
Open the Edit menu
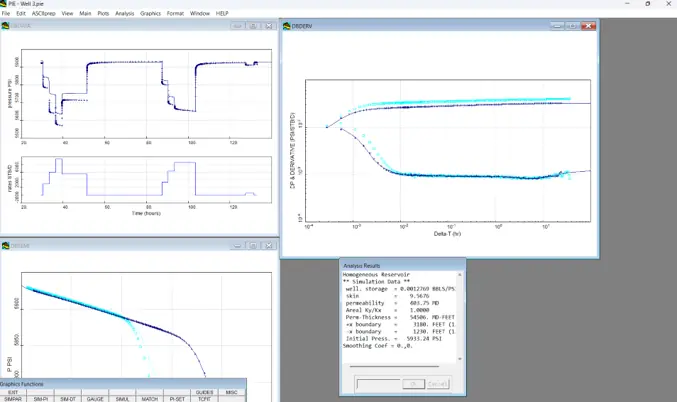point(21,13)
